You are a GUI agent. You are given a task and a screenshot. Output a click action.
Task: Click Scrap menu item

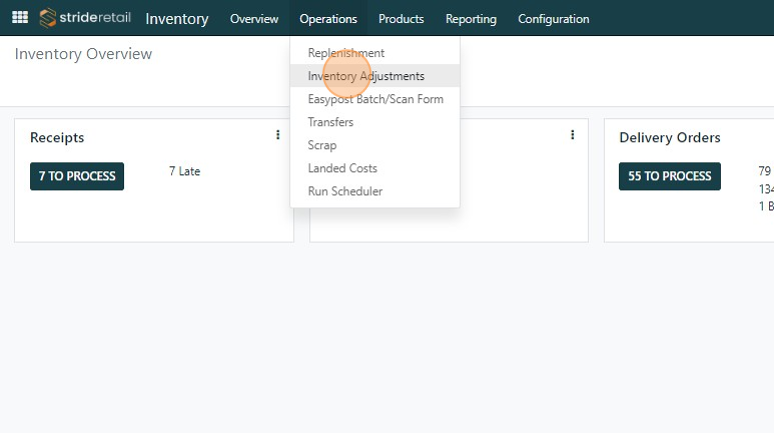(322, 145)
